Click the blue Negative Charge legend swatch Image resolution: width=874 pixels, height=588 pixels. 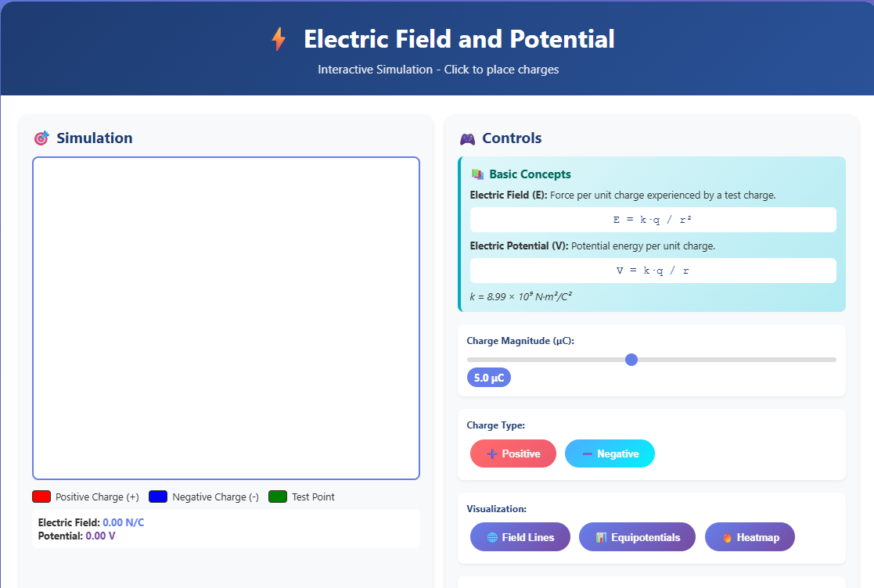click(158, 497)
